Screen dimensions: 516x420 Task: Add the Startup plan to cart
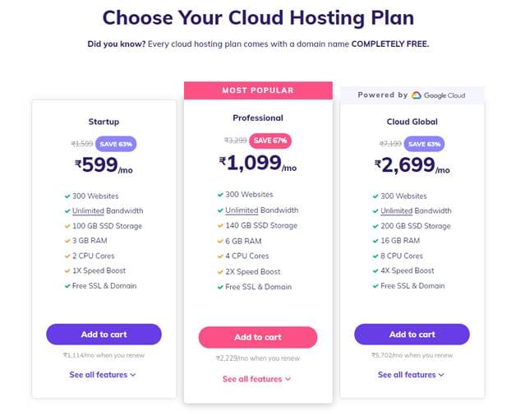(x=104, y=335)
